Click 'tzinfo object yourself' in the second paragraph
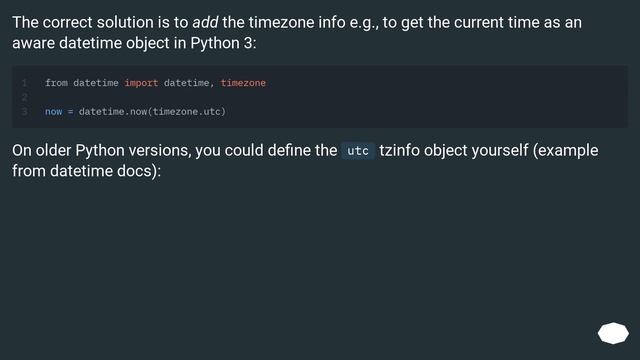640x360 pixels. pyautogui.click(x=453, y=151)
